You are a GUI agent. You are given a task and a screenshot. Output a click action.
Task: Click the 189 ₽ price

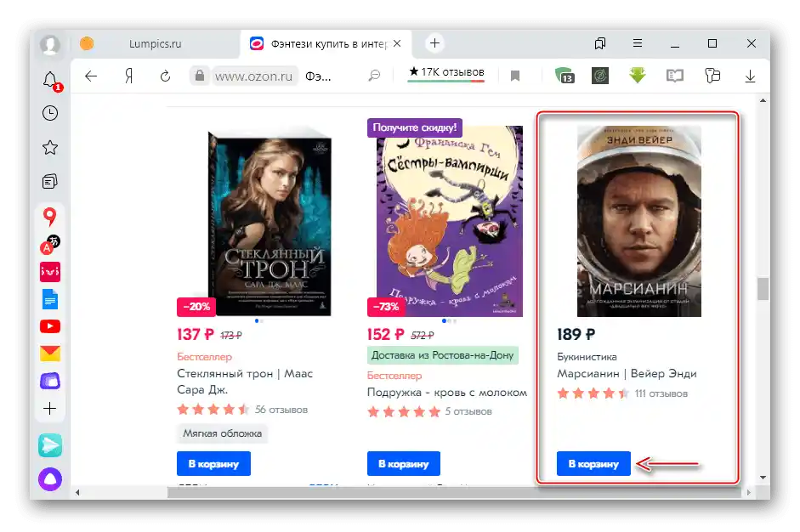pyautogui.click(x=576, y=335)
